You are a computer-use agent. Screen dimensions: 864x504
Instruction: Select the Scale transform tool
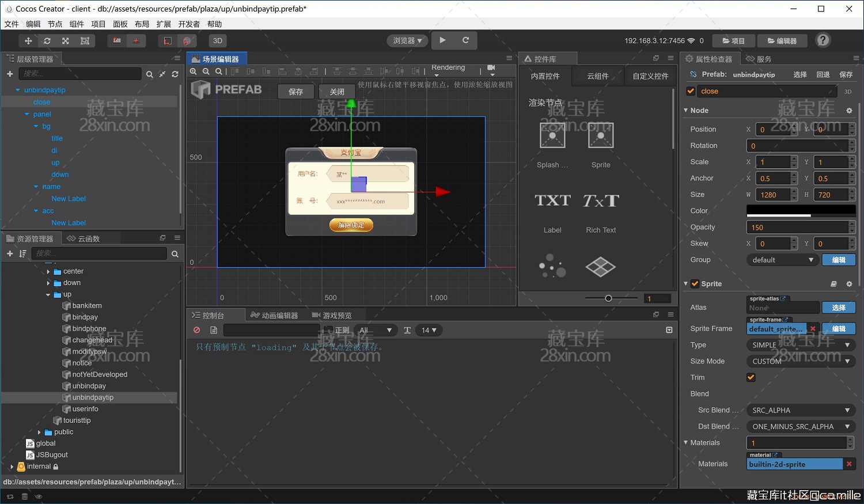click(66, 41)
